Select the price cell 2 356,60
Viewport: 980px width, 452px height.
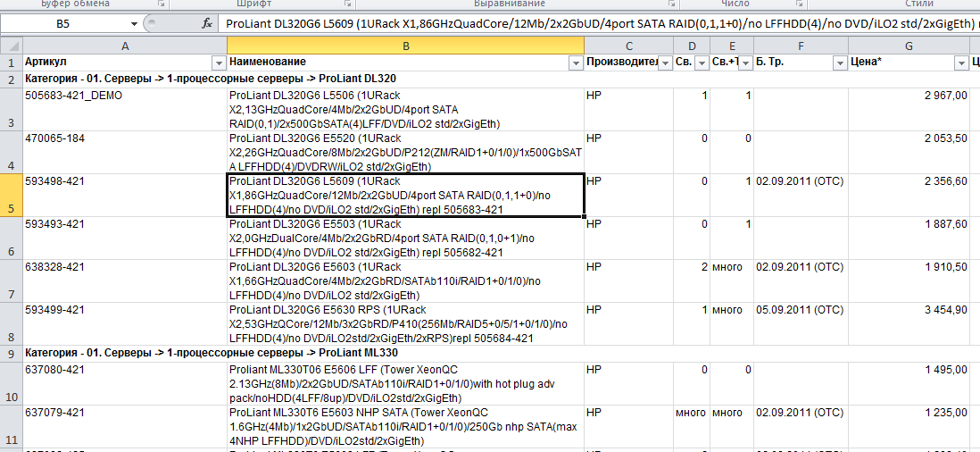point(909,196)
